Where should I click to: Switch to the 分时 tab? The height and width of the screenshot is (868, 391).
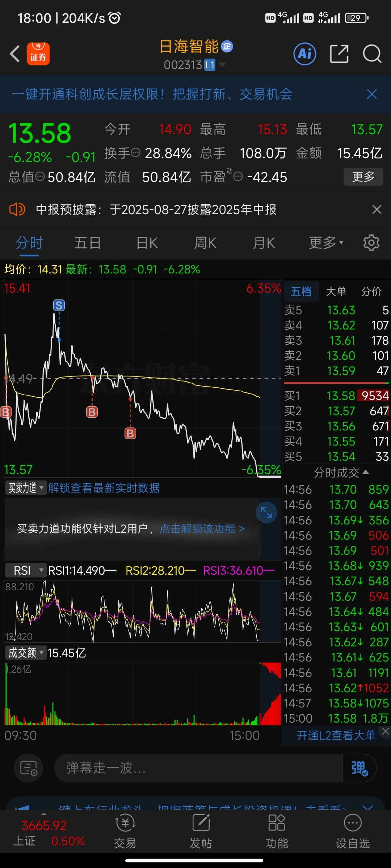coord(29,243)
